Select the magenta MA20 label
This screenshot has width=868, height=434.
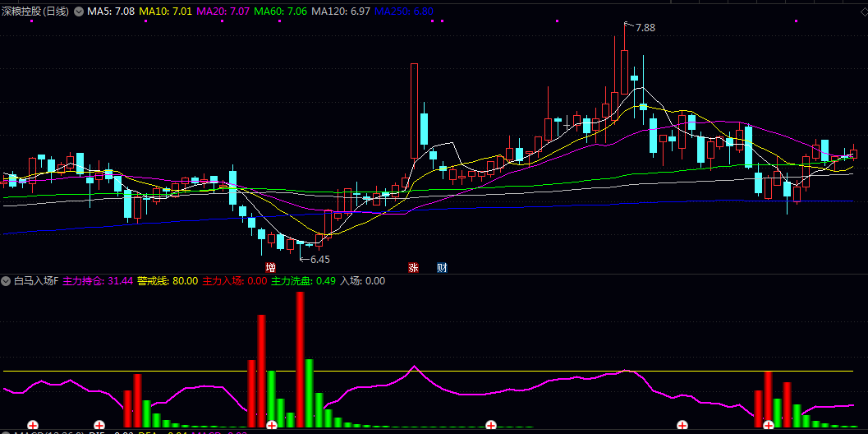pyautogui.click(x=223, y=12)
